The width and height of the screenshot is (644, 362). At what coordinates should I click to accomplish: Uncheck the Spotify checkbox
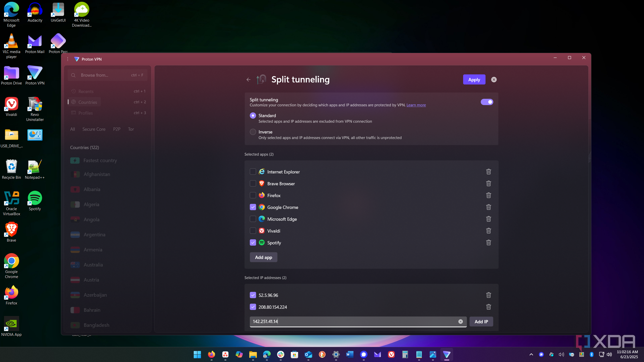click(x=253, y=243)
